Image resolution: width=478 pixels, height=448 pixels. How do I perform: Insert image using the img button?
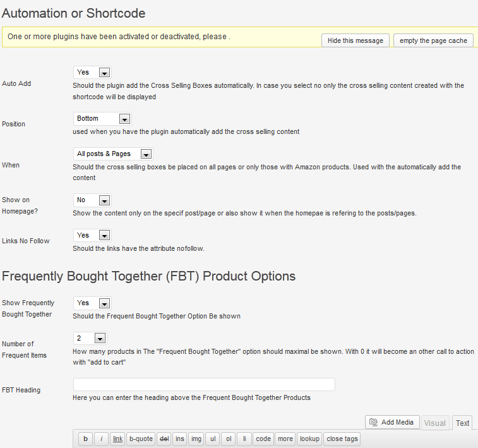196,439
